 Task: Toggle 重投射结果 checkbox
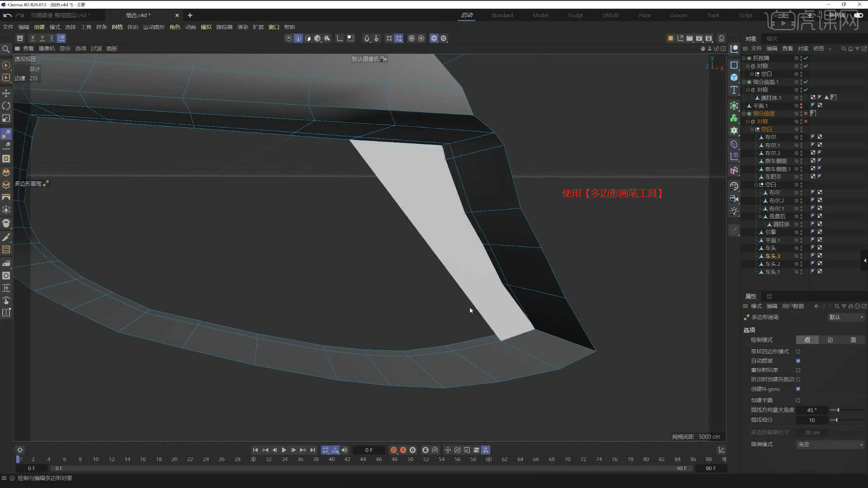click(798, 370)
